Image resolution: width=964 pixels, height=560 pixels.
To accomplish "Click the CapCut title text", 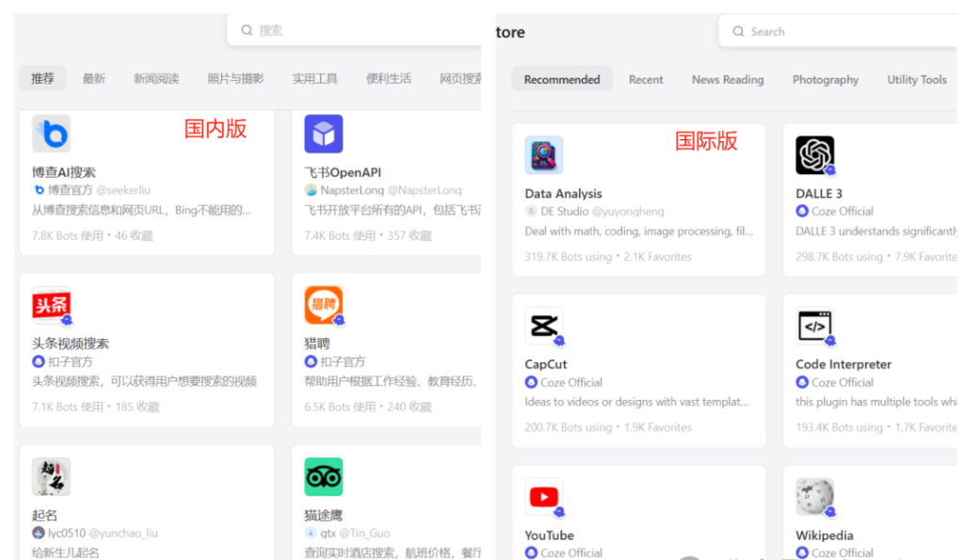I will 545,364.
